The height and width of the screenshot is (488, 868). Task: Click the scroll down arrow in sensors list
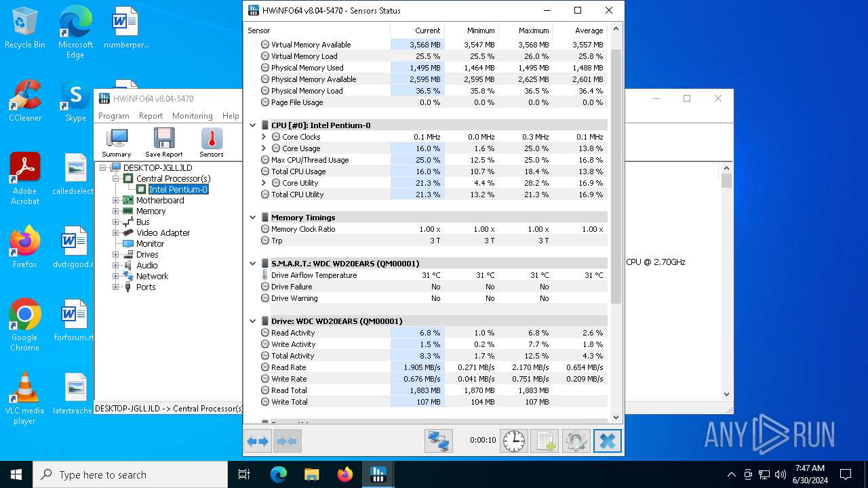coord(616,418)
